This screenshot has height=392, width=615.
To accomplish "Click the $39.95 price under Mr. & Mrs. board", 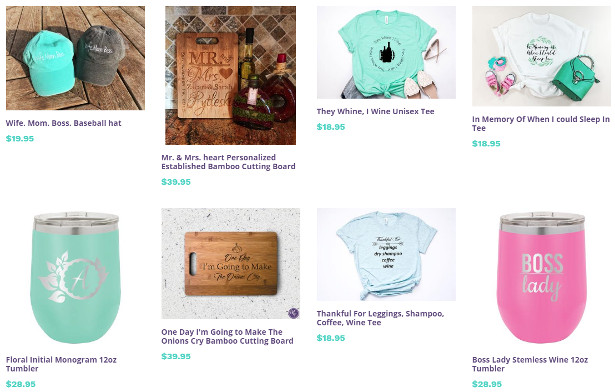I will pos(176,182).
